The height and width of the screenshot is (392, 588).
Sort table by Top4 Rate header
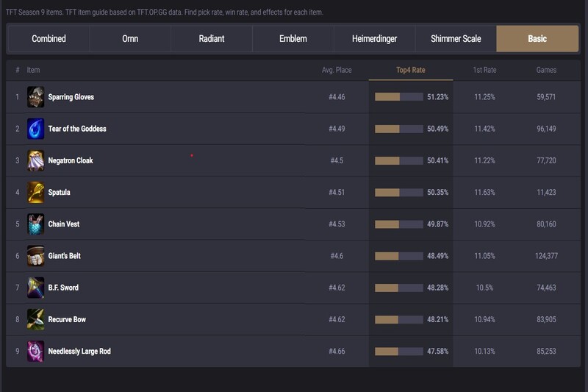[x=411, y=71]
